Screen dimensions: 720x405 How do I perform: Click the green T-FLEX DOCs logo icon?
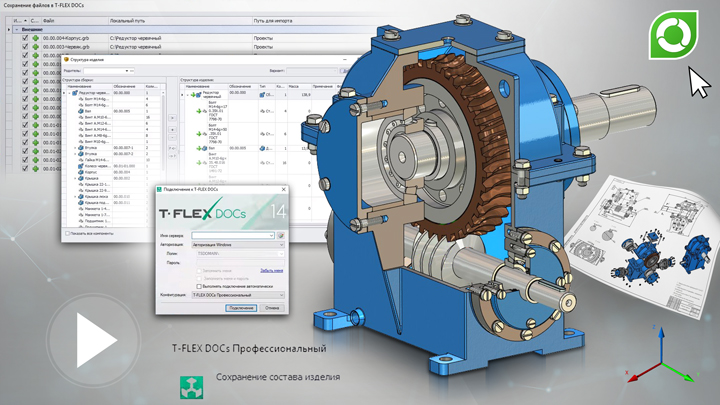[674, 35]
